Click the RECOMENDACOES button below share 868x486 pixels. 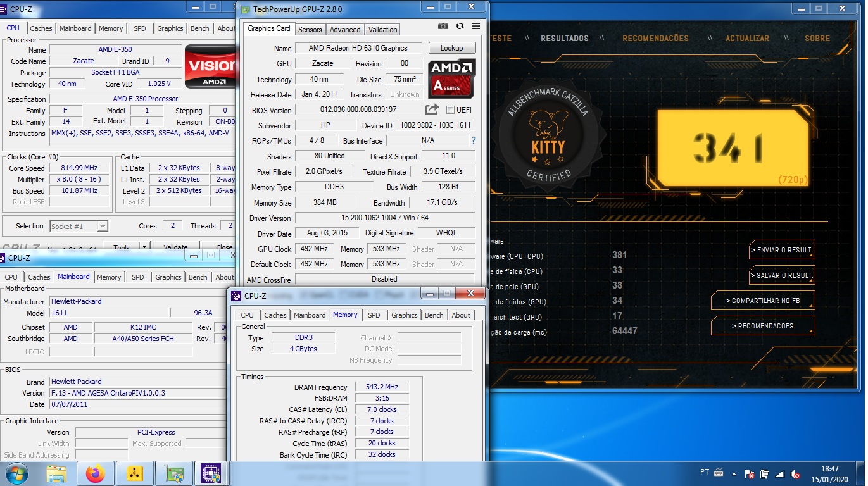click(x=763, y=326)
